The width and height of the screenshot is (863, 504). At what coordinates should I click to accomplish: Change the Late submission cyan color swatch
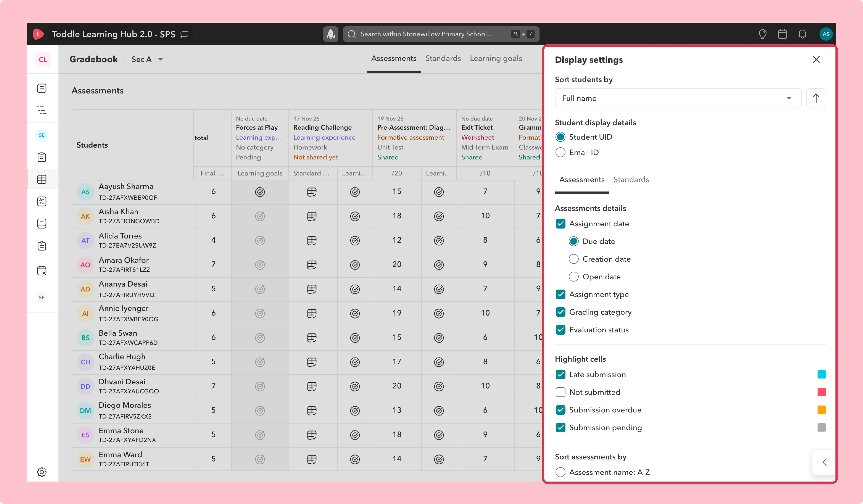point(822,375)
